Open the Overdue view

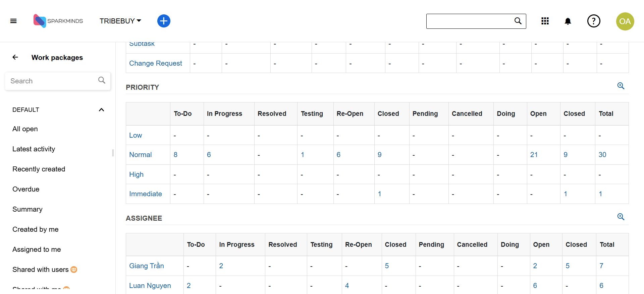click(26, 189)
